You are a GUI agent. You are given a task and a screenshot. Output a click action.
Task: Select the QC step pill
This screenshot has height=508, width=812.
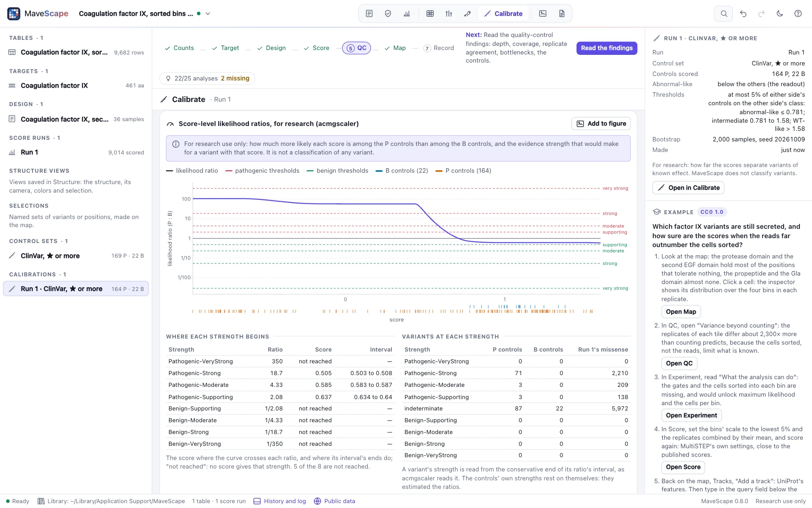(356, 48)
